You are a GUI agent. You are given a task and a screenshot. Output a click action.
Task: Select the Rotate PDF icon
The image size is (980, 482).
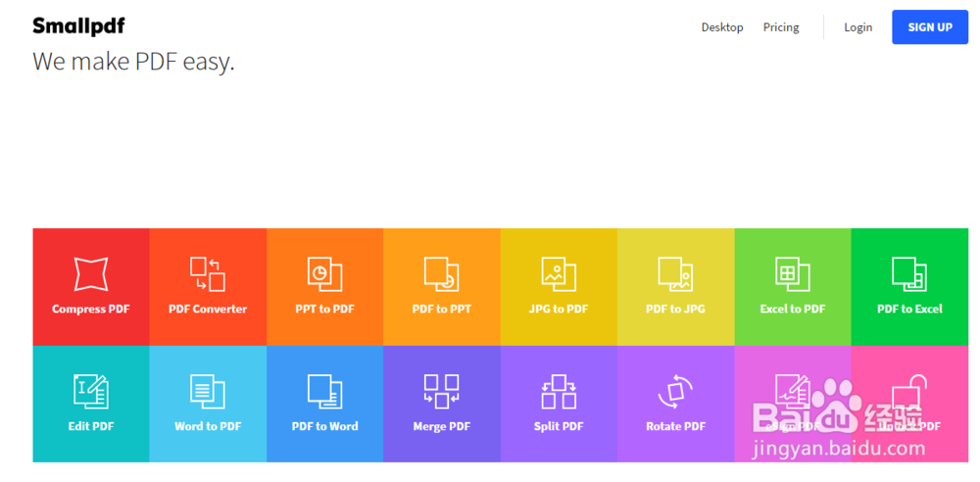click(675, 391)
